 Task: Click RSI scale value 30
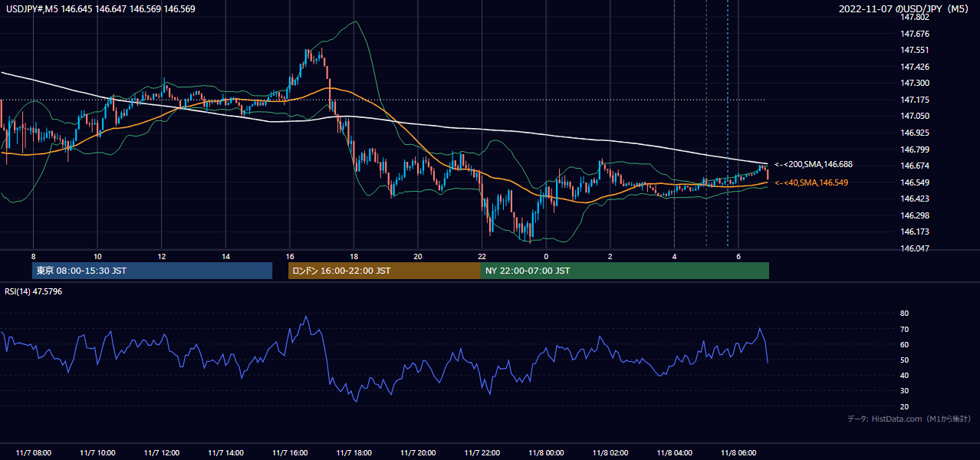(x=904, y=391)
